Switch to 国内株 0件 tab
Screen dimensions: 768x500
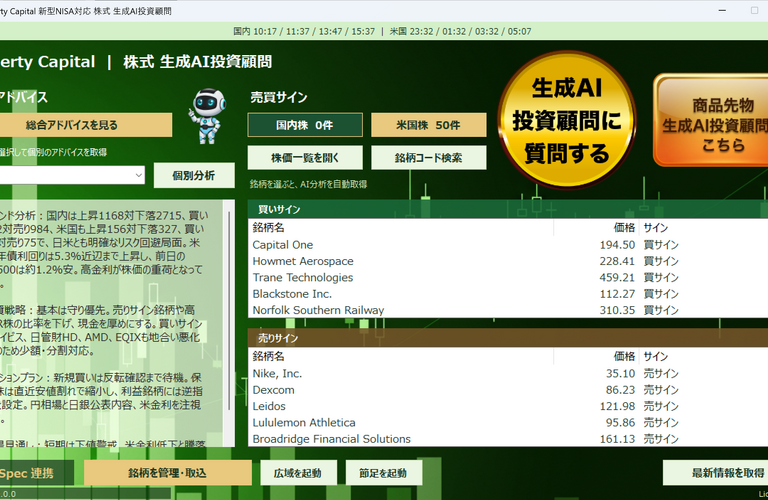click(305, 125)
